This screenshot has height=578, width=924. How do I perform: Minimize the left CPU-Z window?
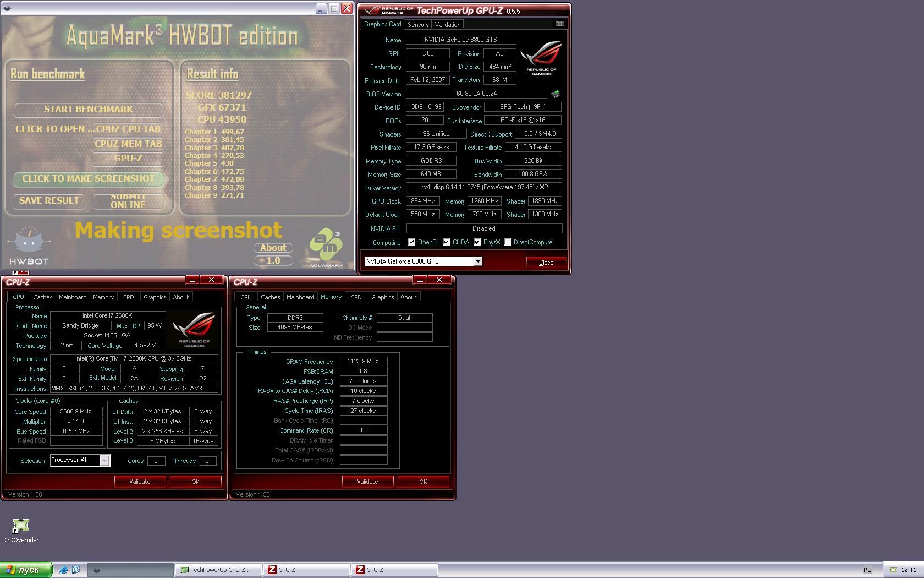[192, 281]
